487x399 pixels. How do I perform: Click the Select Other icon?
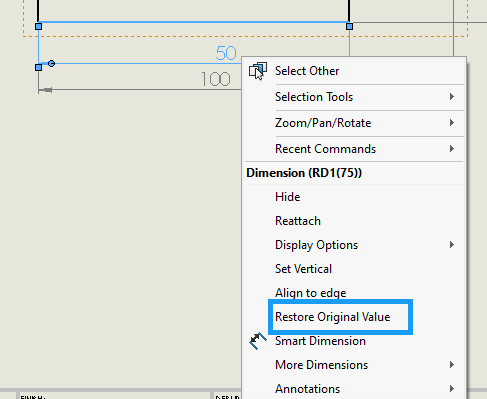[258, 71]
